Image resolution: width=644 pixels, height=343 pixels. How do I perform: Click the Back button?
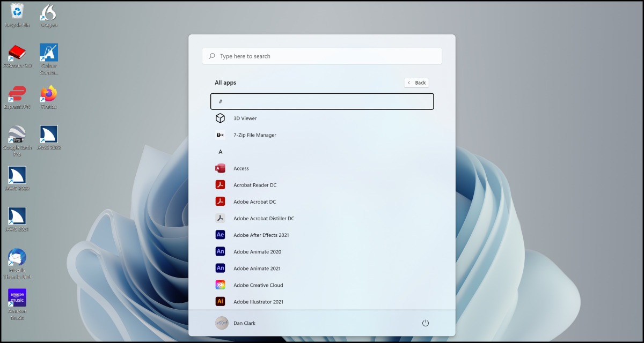point(416,83)
